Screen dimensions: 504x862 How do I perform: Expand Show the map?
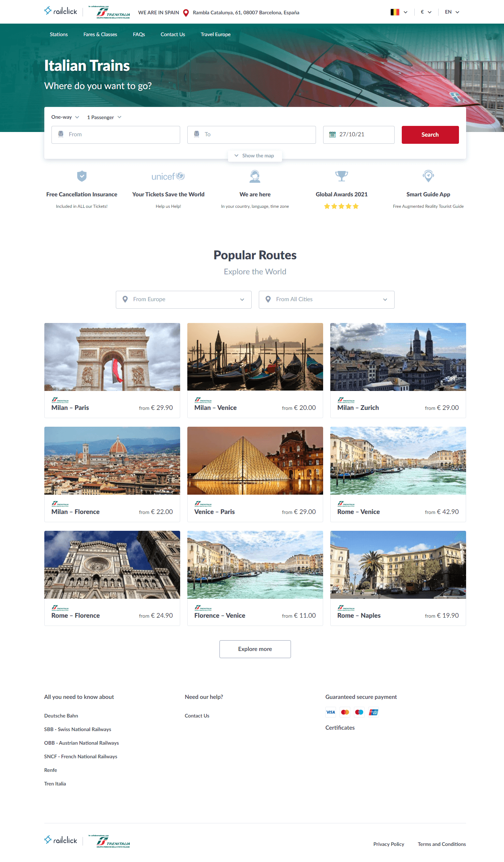tap(255, 156)
